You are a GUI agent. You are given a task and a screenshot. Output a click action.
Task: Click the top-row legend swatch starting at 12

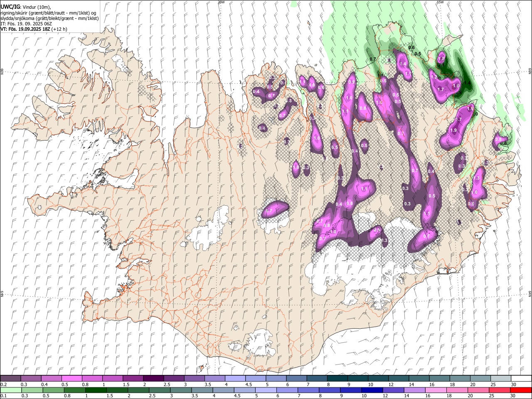pyautogui.click(x=398, y=378)
